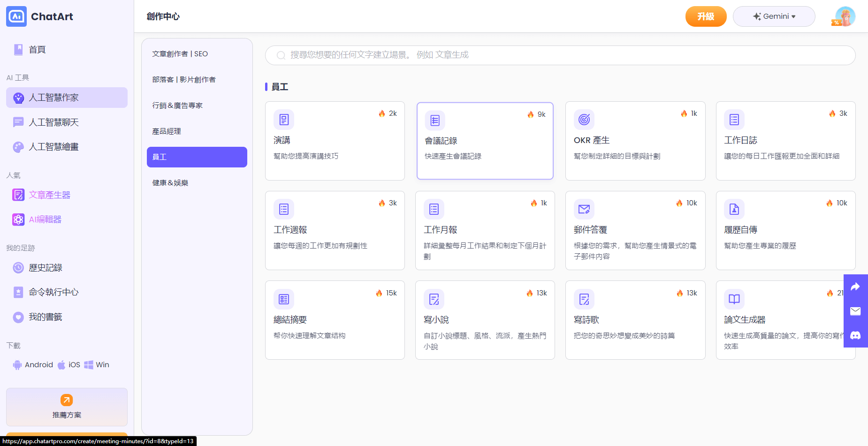Click 帮你快速理解文章结构 text
Viewport: 868px width, 446px height.
pos(310,336)
